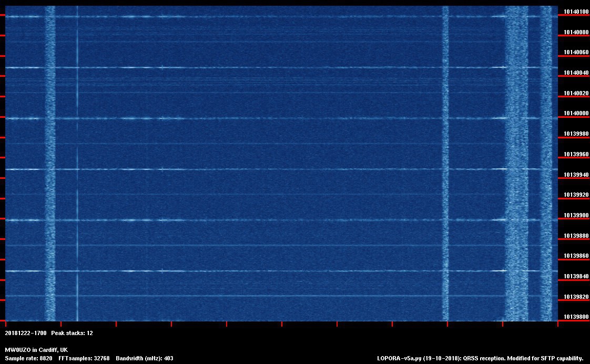
Task: Click the first red time tick on bottom axis
Action: pos(6,325)
